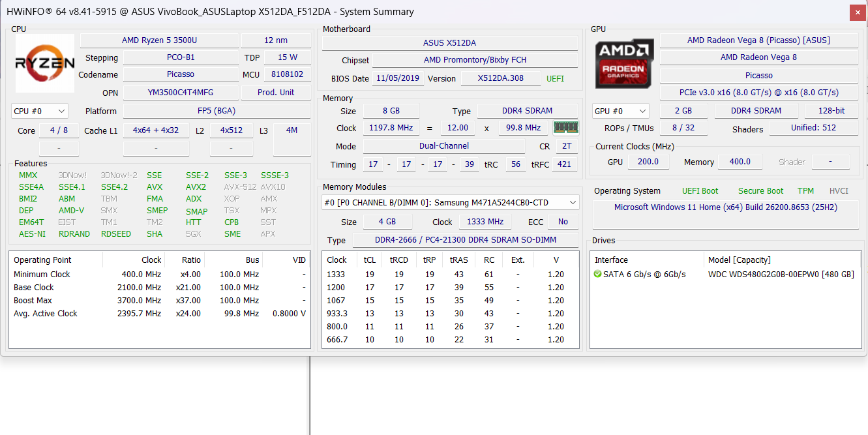
Task: Click the SSE4.2 feature label
Action: pos(114,187)
